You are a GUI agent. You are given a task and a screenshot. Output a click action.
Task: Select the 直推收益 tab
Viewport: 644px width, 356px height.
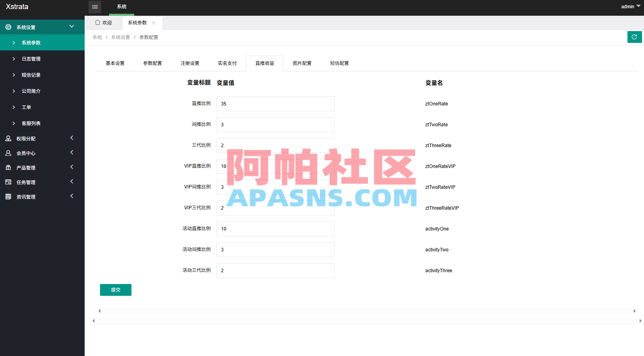click(x=265, y=63)
